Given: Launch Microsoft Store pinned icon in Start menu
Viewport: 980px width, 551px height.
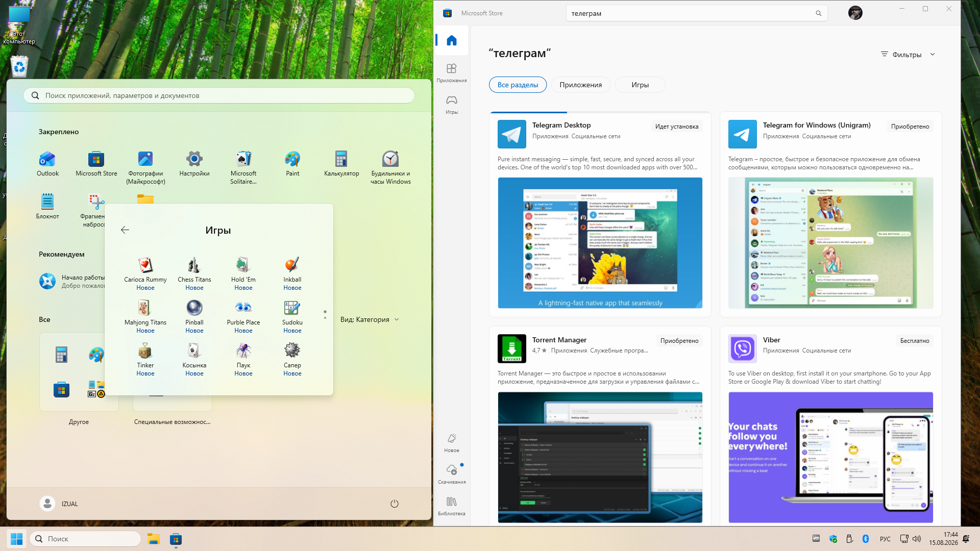Looking at the screenshot, I should coord(96,164).
